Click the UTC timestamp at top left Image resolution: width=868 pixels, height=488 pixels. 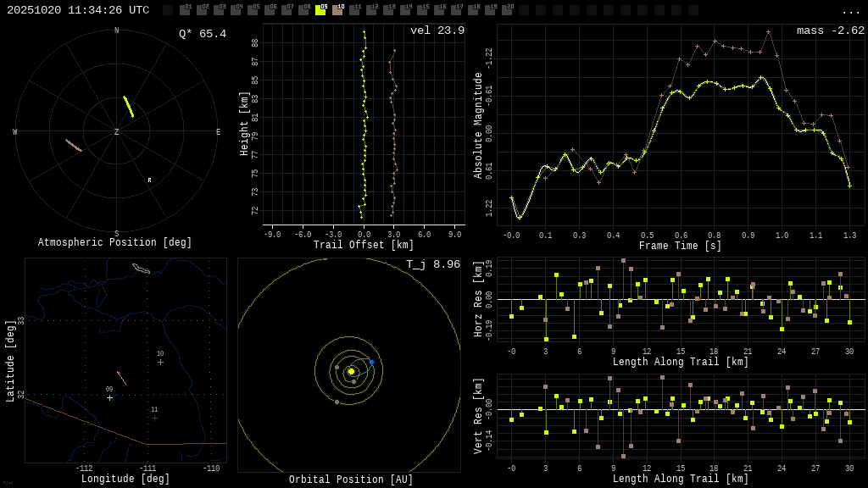78,10
